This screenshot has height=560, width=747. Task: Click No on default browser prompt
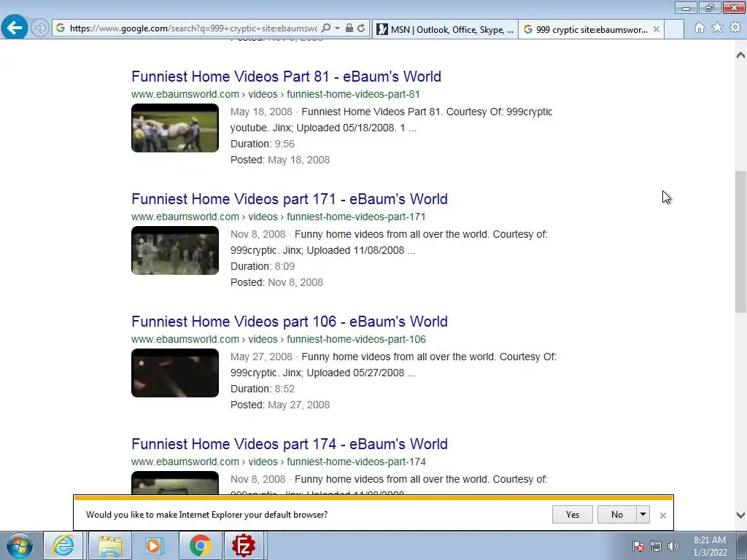(617, 514)
